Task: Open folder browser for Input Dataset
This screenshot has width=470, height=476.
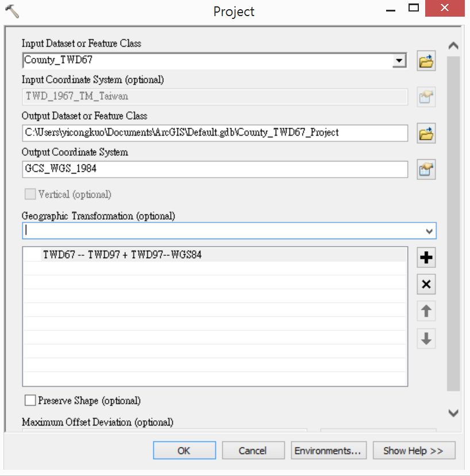Action: coord(426,61)
